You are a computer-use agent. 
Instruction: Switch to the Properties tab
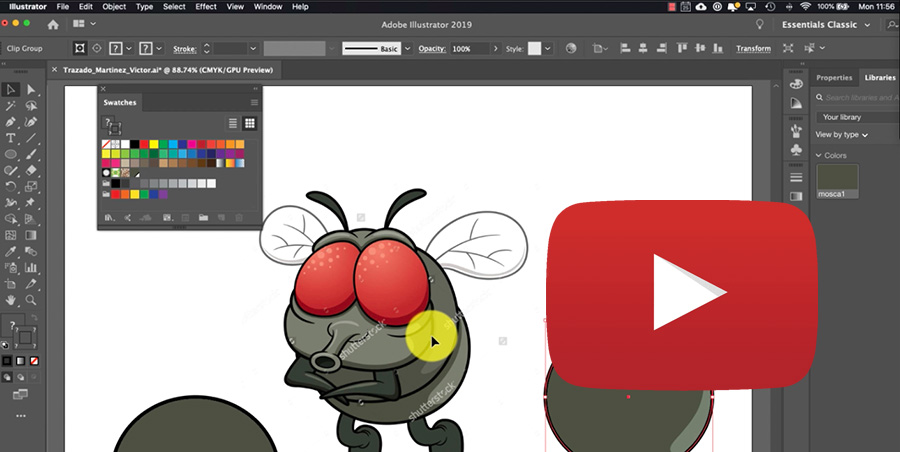coord(834,78)
